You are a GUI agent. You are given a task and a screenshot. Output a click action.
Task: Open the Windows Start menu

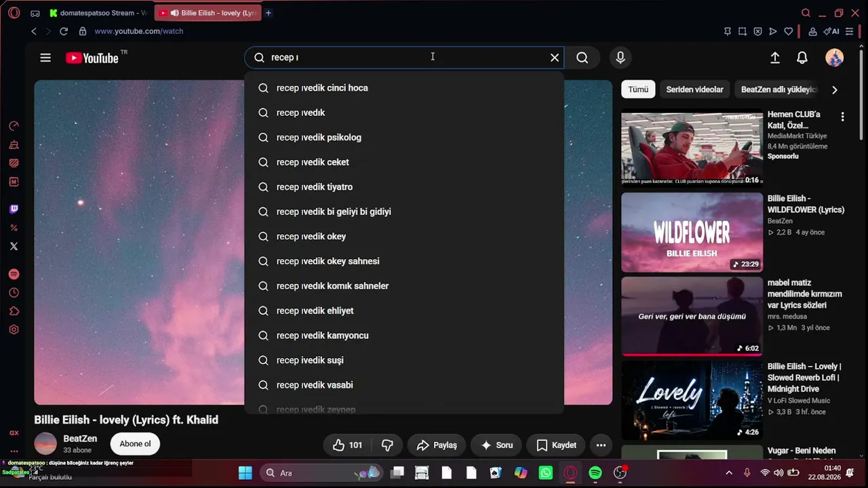pyautogui.click(x=245, y=473)
